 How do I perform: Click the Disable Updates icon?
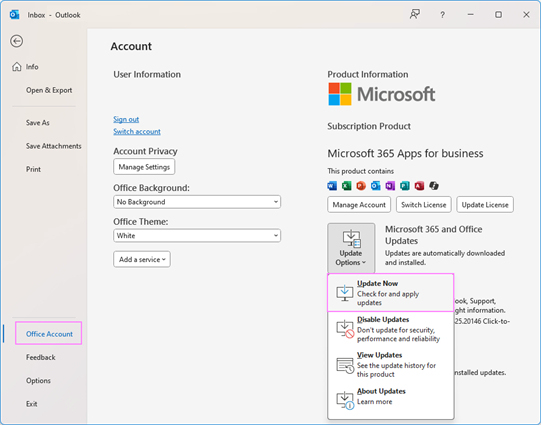345,329
